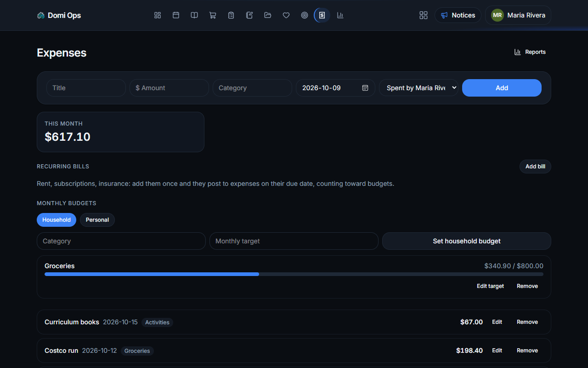
Task: Open the open-book icon in the nav bar
Action: 194,15
